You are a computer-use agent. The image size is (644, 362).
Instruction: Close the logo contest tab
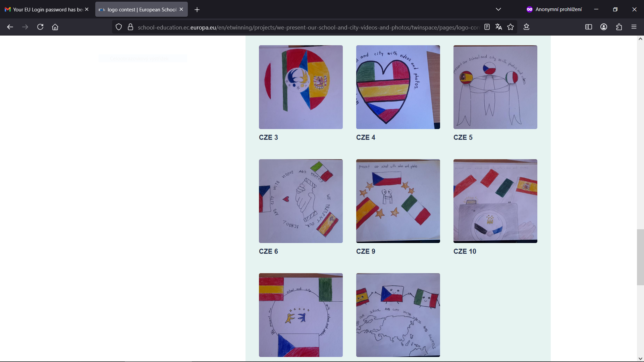point(181,9)
